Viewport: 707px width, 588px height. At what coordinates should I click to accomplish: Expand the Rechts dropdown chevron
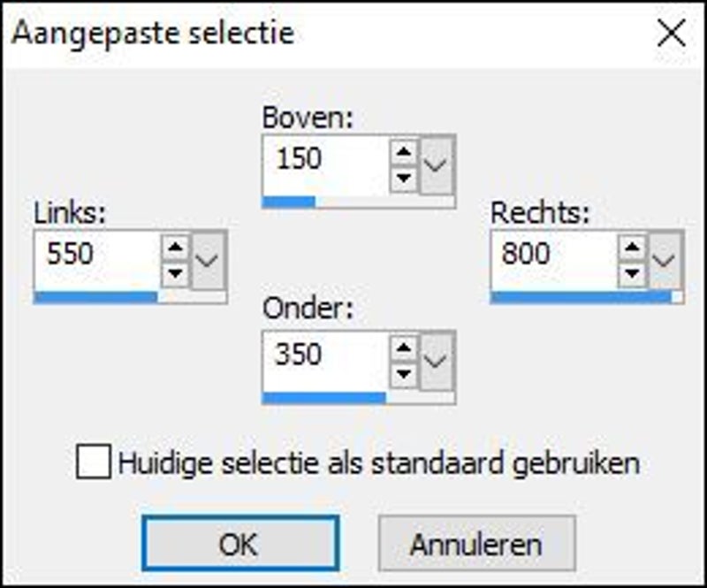click(665, 260)
